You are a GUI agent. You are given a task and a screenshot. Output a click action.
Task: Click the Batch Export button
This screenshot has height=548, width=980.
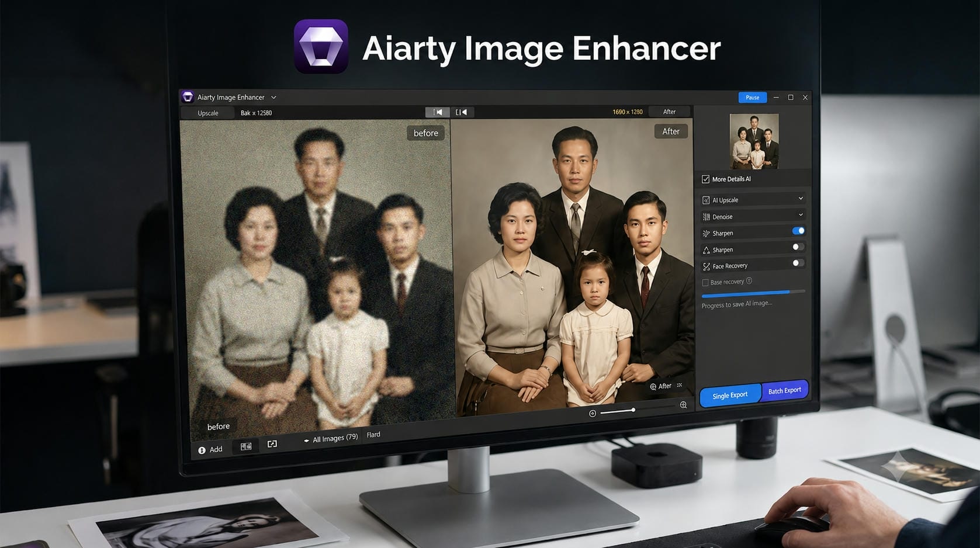pos(785,390)
